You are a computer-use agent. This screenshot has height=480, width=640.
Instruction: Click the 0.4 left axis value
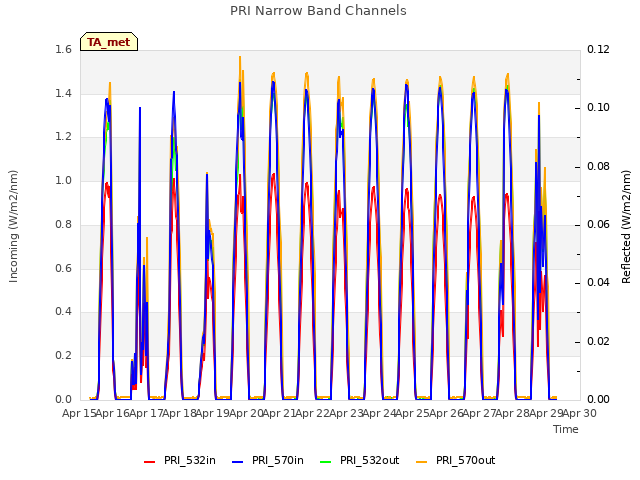click(x=63, y=312)
